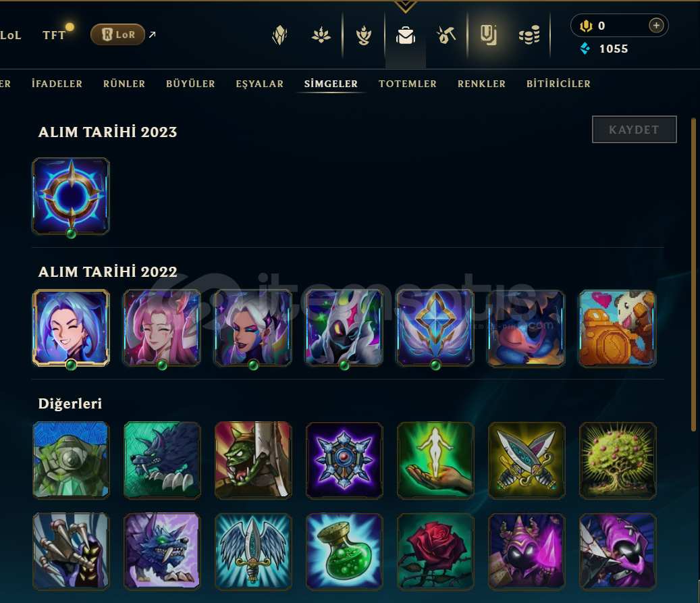Screen dimensions: 700x603
Task: Click the KAYDET button
Action: point(635,130)
